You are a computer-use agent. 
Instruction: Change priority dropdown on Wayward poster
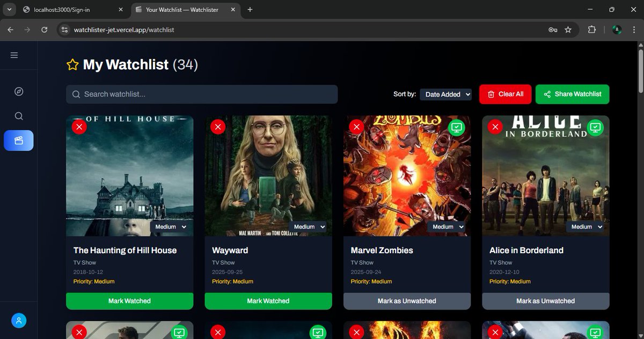(x=309, y=227)
